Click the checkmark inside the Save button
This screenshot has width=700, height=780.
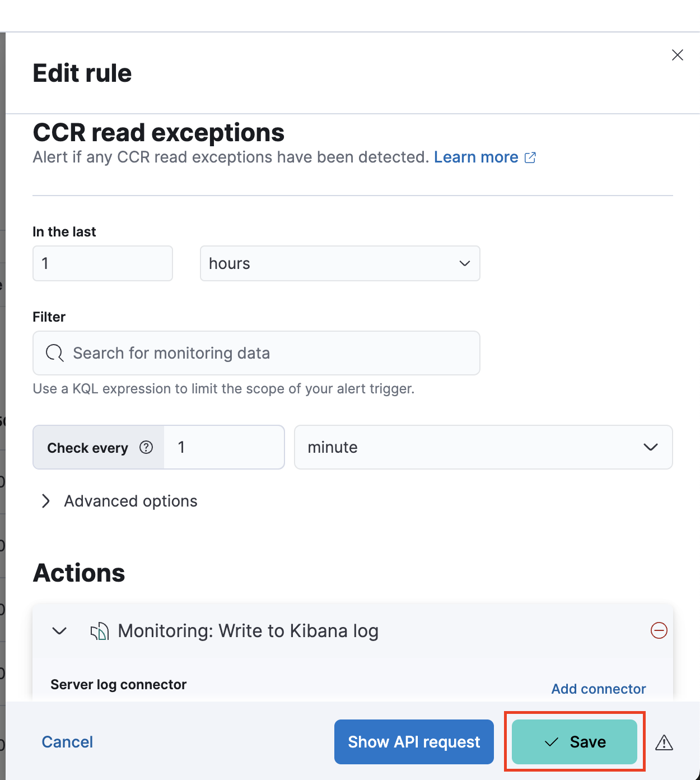(550, 741)
